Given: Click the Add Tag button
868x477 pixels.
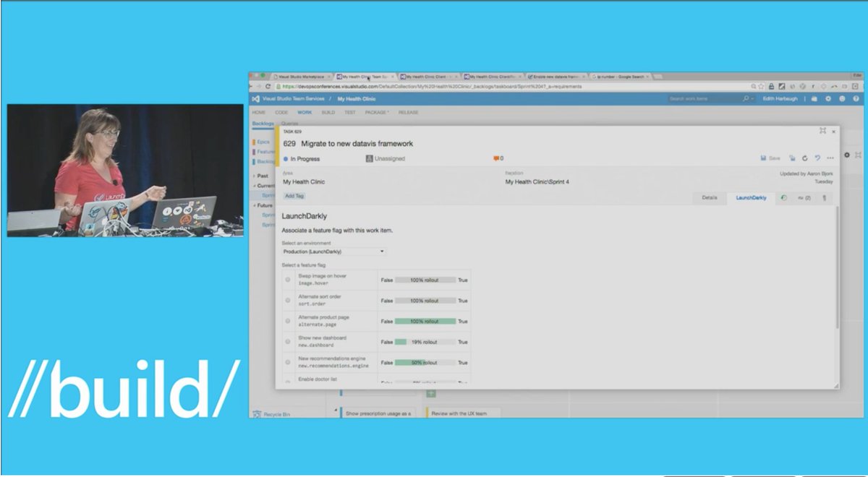Looking at the screenshot, I should tap(294, 196).
